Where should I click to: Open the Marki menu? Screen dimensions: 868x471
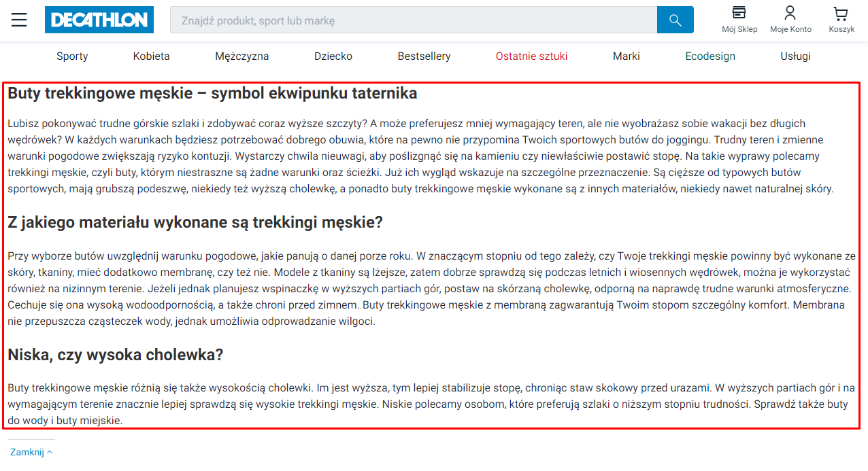(x=627, y=56)
